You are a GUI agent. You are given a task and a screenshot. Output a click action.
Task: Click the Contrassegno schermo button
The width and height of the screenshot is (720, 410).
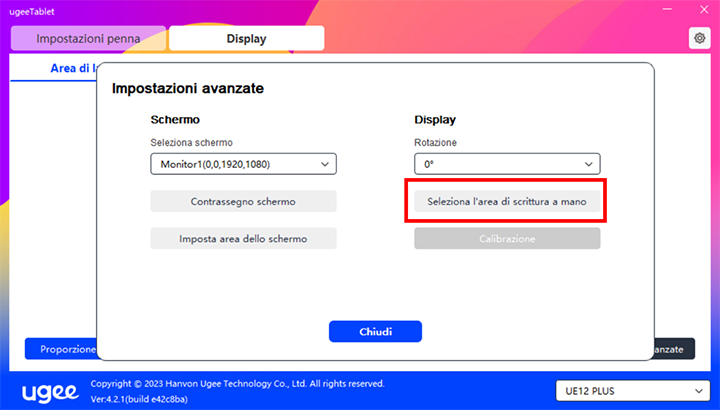coord(243,202)
